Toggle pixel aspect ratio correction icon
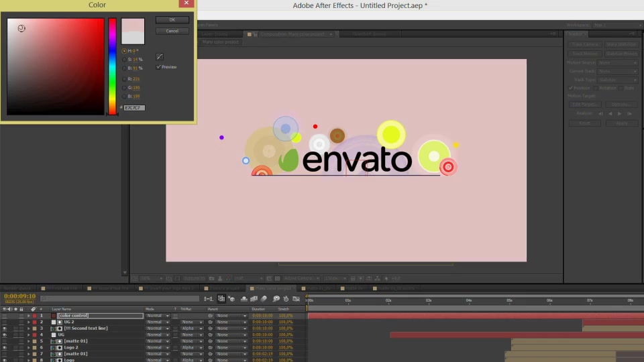 pyautogui.click(x=353, y=278)
